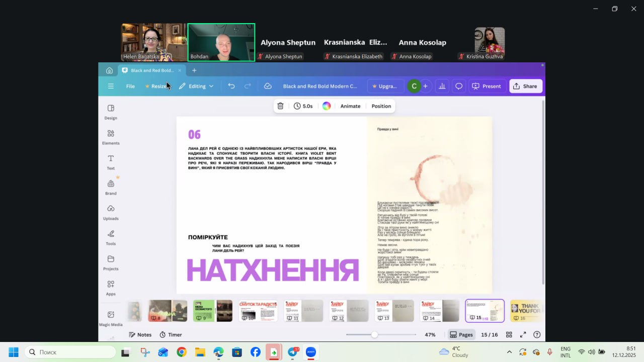Open Canva home icon tab
Image resolution: width=644 pixels, height=362 pixels.
tap(109, 70)
